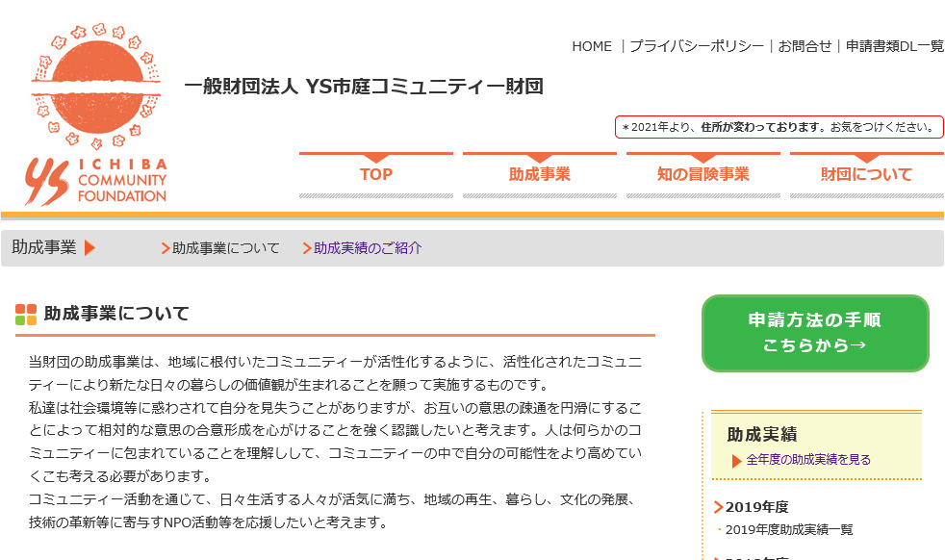Viewport: 945px width, 560px height.
Task: Click the orange chevron before 助成実績のご紹介 breadcrumb
Action: coord(304,247)
